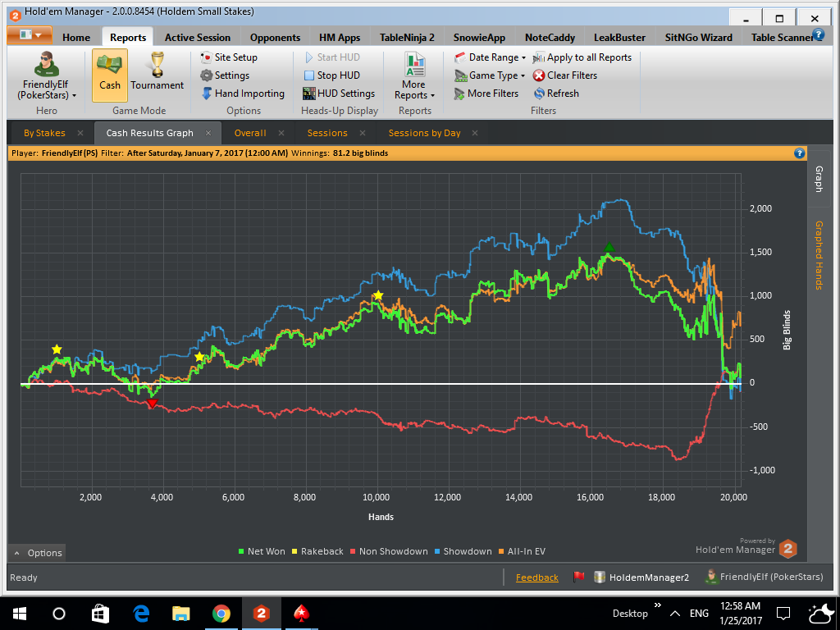Open report help in the orange filter bar
The width and height of the screenshot is (840, 630).
tap(799, 153)
